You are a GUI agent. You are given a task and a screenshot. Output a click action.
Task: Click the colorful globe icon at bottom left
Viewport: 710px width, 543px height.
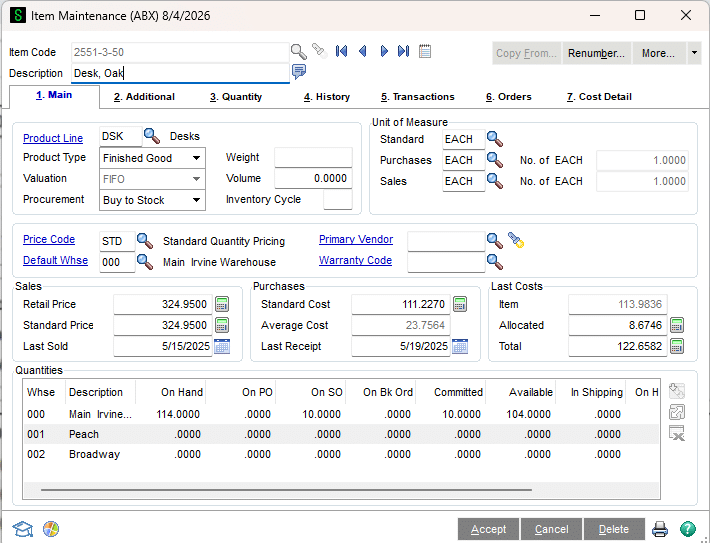click(x=51, y=529)
